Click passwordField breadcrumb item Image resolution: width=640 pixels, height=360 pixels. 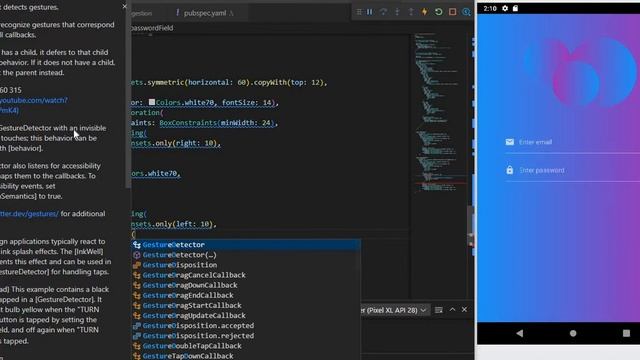(x=152, y=28)
